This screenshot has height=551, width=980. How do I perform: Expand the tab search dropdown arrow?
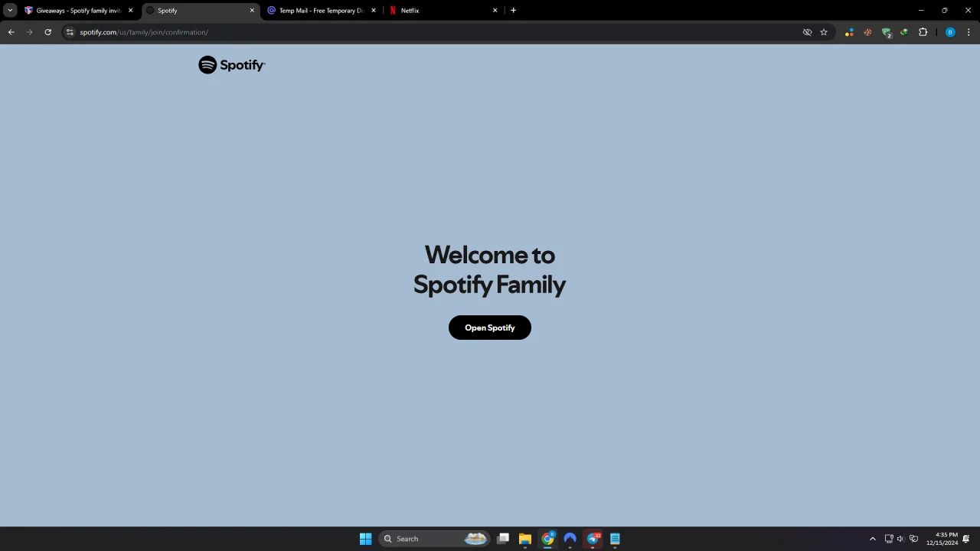pos(10,11)
